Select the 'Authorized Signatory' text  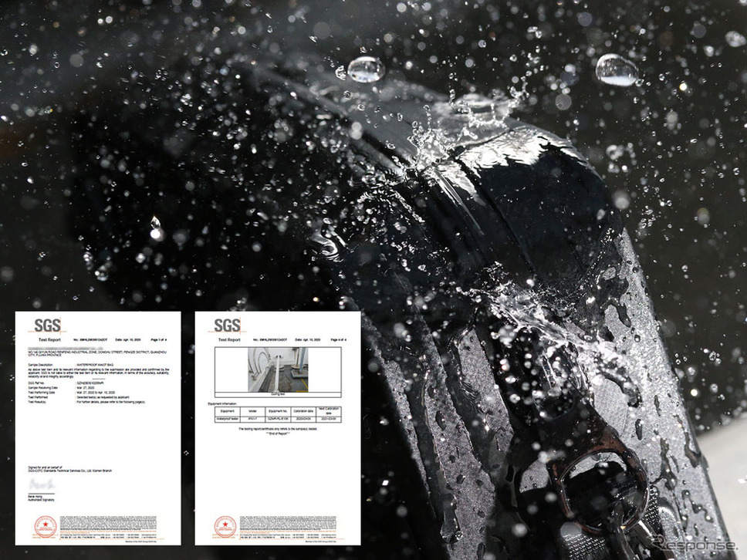click(x=42, y=500)
